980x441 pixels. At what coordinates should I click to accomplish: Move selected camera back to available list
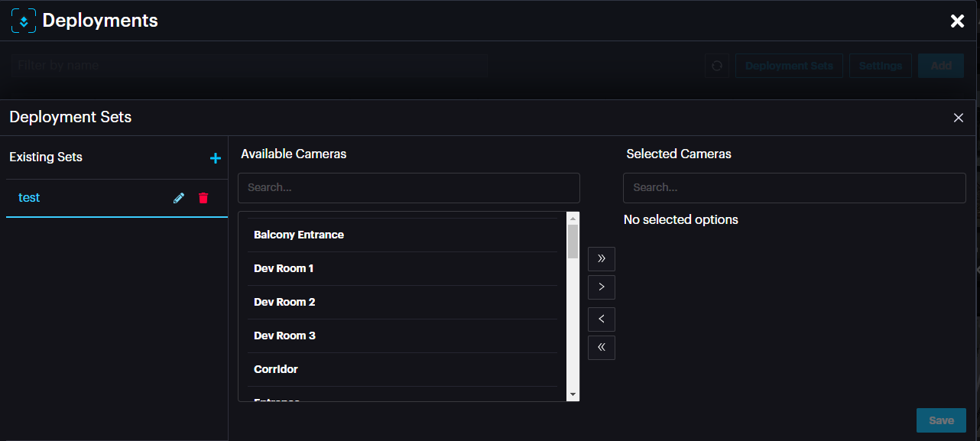coord(601,319)
